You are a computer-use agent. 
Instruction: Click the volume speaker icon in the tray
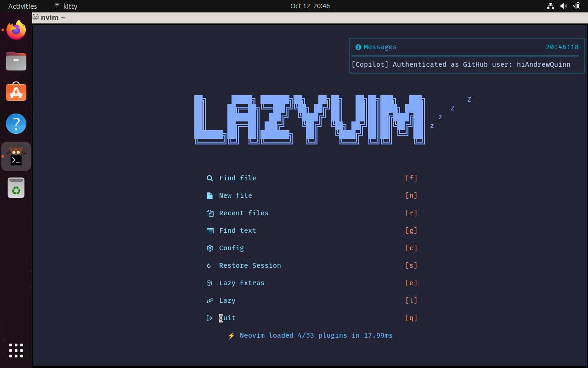(x=563, y=6)
